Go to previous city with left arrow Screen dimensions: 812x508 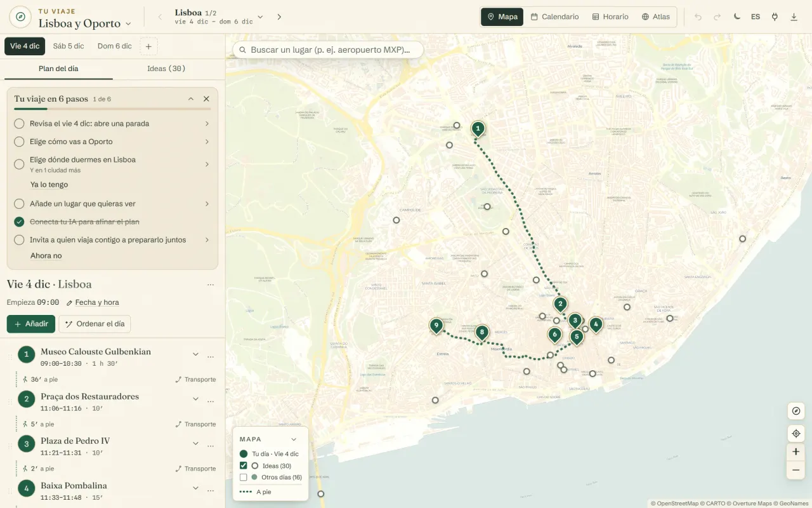click(x=160, y=17)
